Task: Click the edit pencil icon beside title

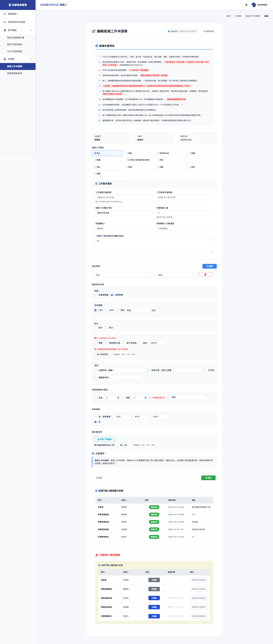Action: pos(94,31)
